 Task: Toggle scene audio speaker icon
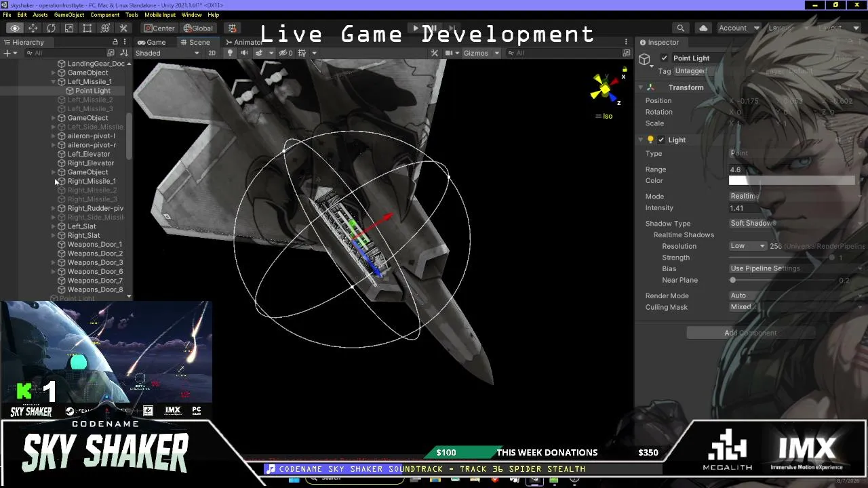[x=244, y=53]
